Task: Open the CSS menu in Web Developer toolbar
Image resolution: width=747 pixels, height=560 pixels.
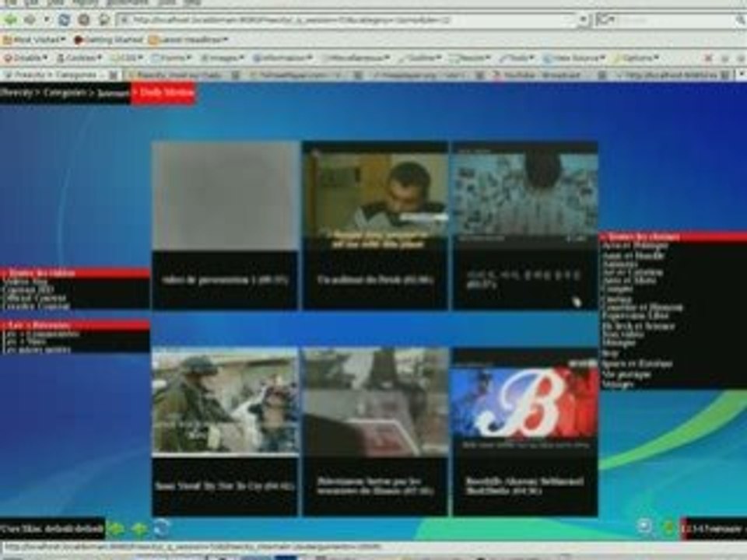Action: click(x=127, y=58)
